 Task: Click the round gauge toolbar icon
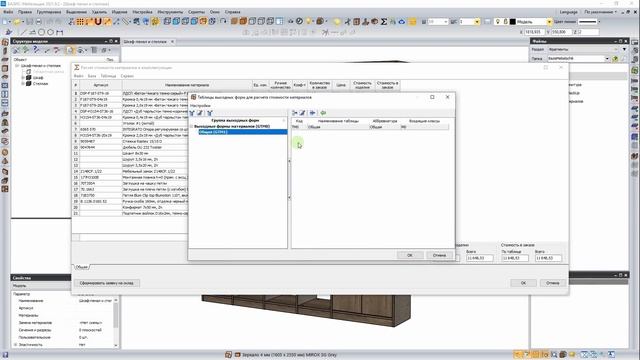pos(299,21)
